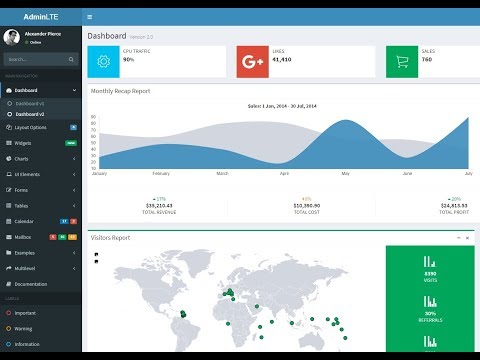
Task: Toggle the sidebar with the hamburger icon
Action: (x=90, y=17)
